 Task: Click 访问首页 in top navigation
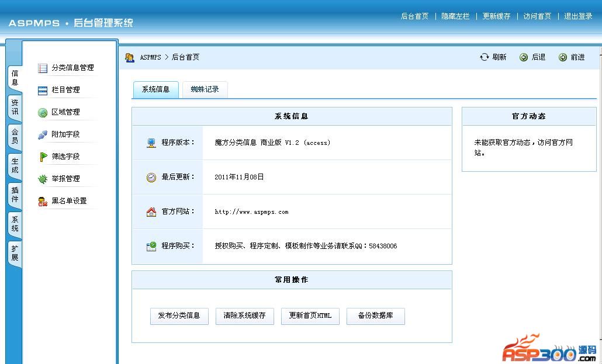537,16
